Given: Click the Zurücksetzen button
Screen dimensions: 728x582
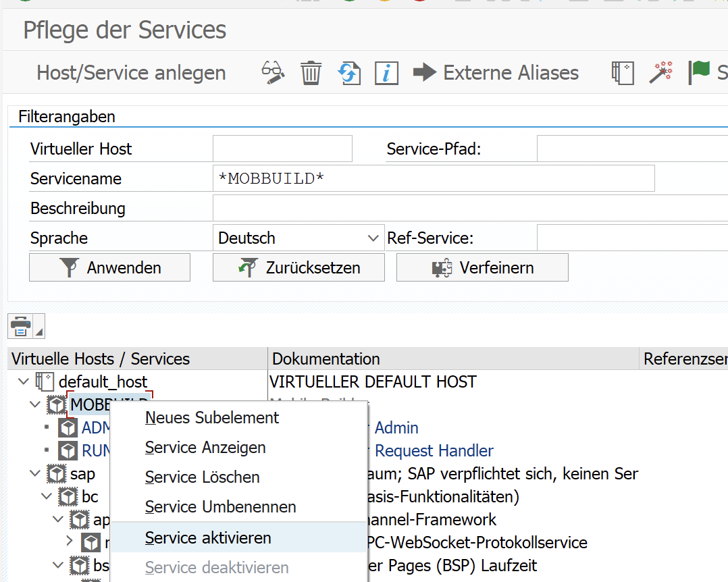Looking at the screenshot, I should [298, 267].
